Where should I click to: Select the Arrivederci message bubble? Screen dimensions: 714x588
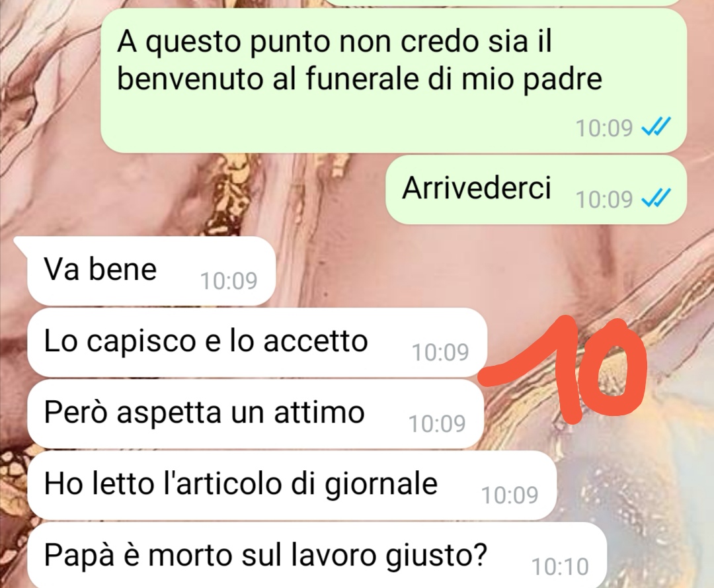pyautogui.click(x=536, y=190)
